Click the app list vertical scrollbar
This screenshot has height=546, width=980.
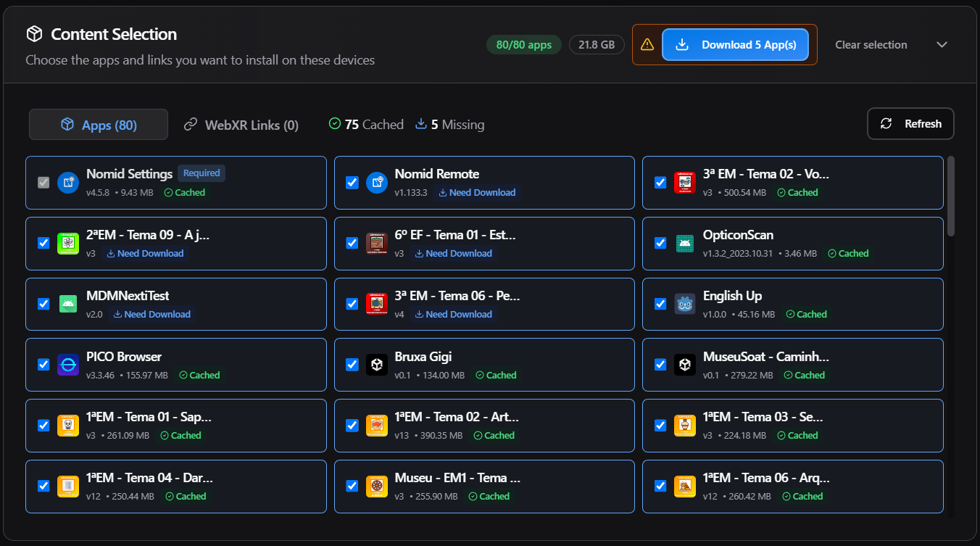[951, 196]
